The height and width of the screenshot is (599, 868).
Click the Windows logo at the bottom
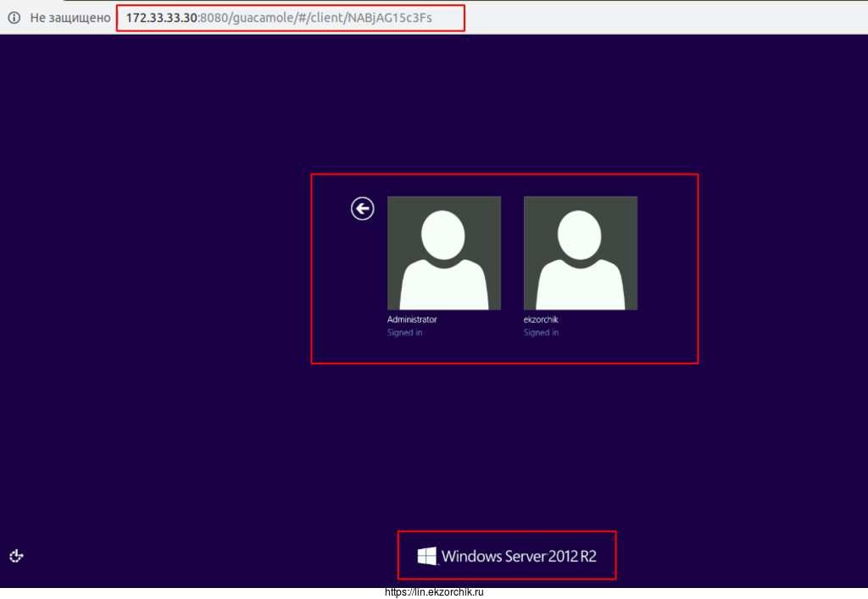pyautogui.click(x=427, y=556)
